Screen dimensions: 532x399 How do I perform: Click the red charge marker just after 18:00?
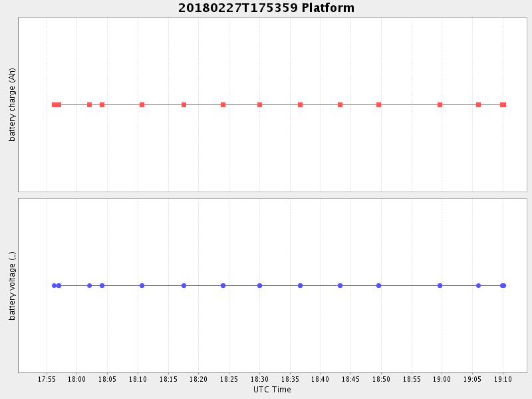click(x=89, y=104)
